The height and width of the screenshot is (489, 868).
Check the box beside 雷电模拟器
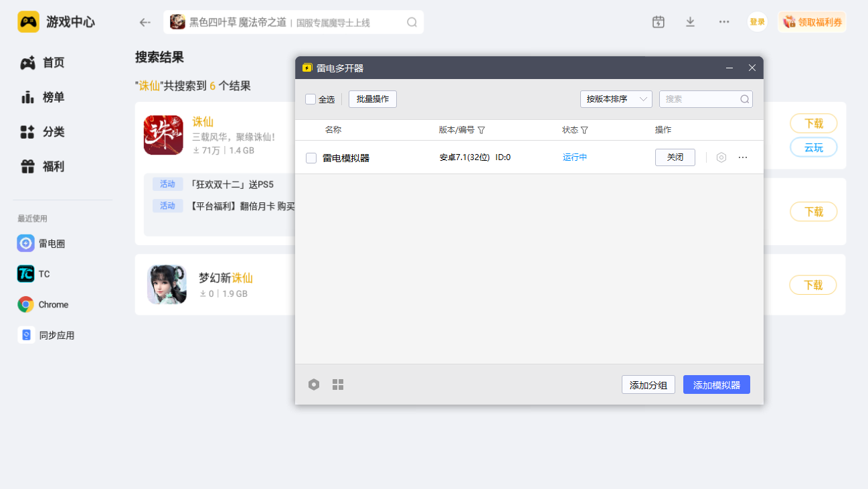coord(311,158)
